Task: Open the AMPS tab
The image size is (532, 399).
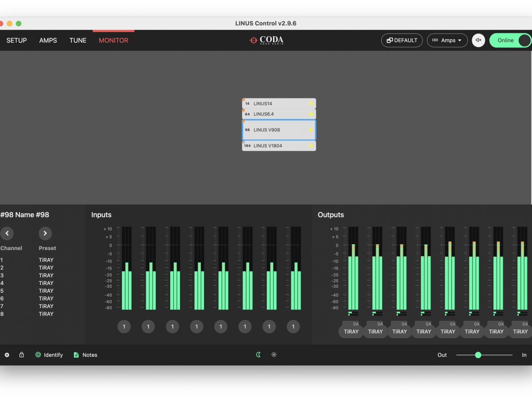Action: pos(48,40)
